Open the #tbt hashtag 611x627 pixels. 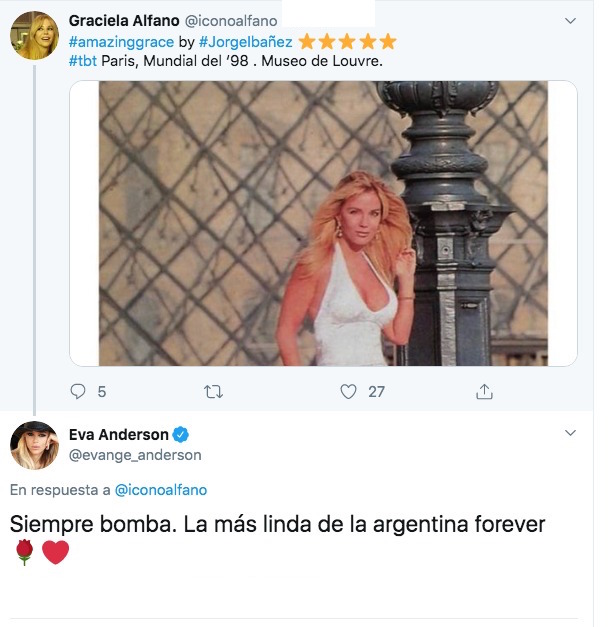tap(83, 61)
